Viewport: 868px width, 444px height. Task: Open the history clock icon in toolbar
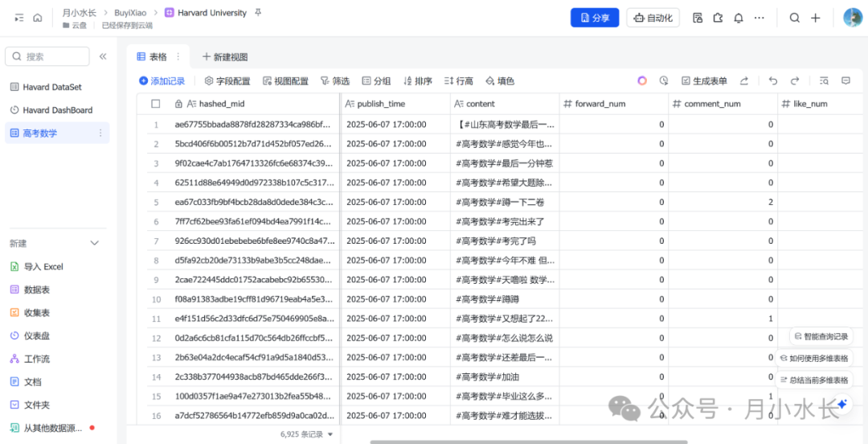[x=664, y=81]
